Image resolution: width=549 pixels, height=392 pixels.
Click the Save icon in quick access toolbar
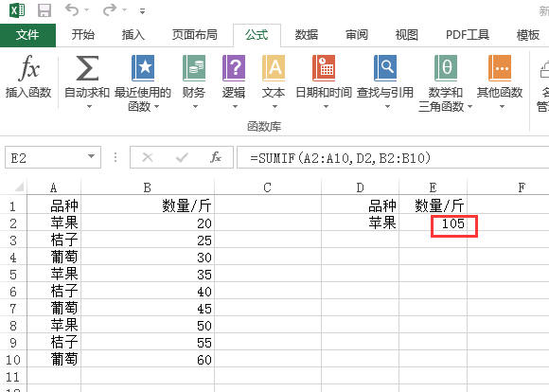(44, 10)
